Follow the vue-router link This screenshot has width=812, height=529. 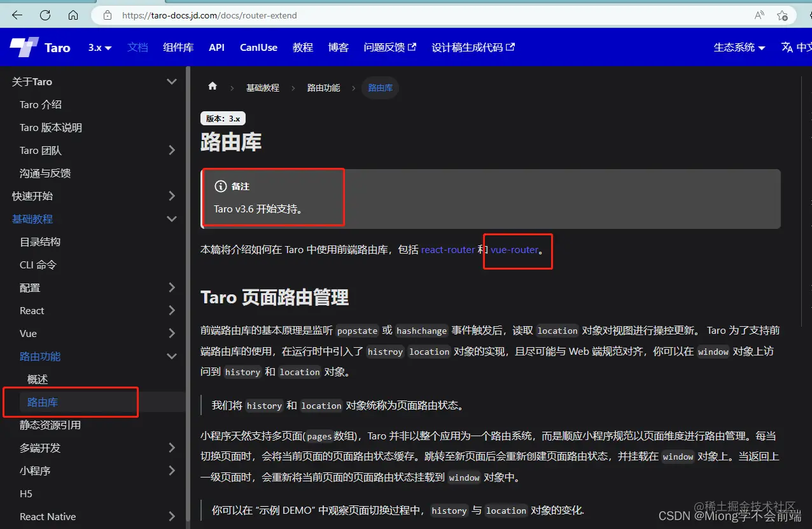point(514,250)
